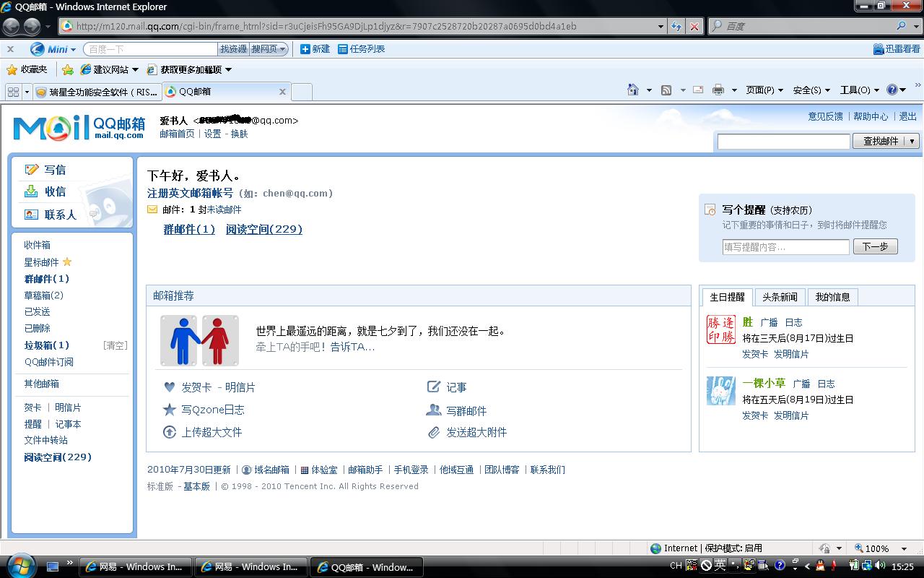The width and height of the screenshot is (924, 578).
Task: Switch to the 生日提醒 tab
Action: click(x=727, y=297)
